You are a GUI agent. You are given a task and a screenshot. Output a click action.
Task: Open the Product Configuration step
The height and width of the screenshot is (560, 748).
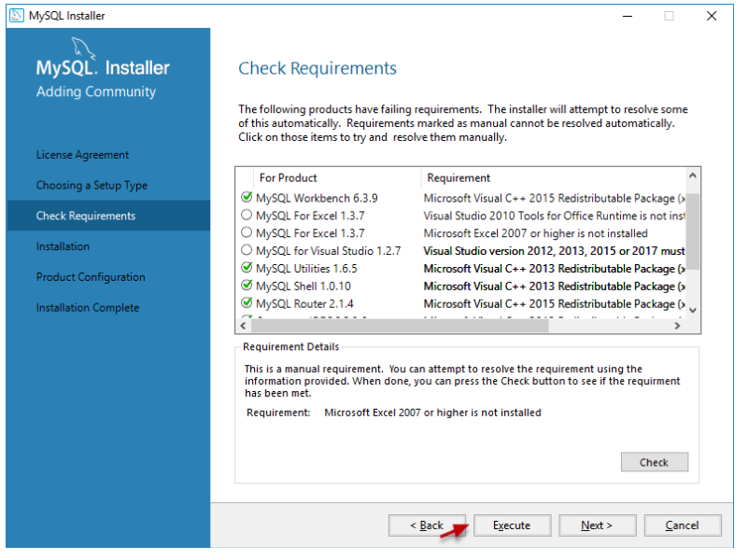91,277
